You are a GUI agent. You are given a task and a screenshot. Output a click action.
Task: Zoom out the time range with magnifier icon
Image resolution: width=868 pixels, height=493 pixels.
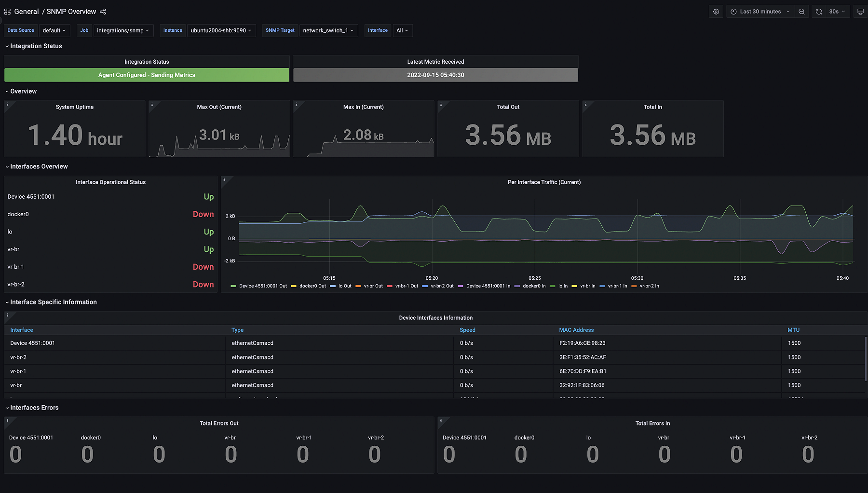801,11
